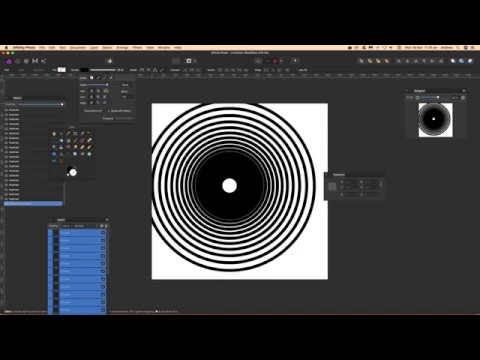Open the Window menu
The image size is (480, 360).
tap(164, 48)
